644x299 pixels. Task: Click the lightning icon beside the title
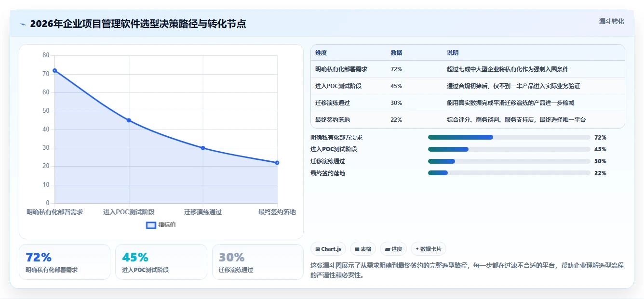pos(23,24)
